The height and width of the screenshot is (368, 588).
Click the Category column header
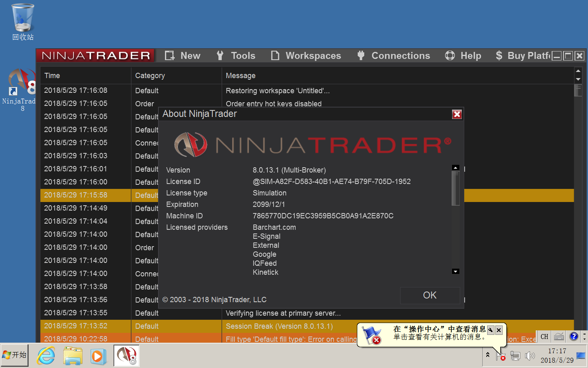(176, 76)
